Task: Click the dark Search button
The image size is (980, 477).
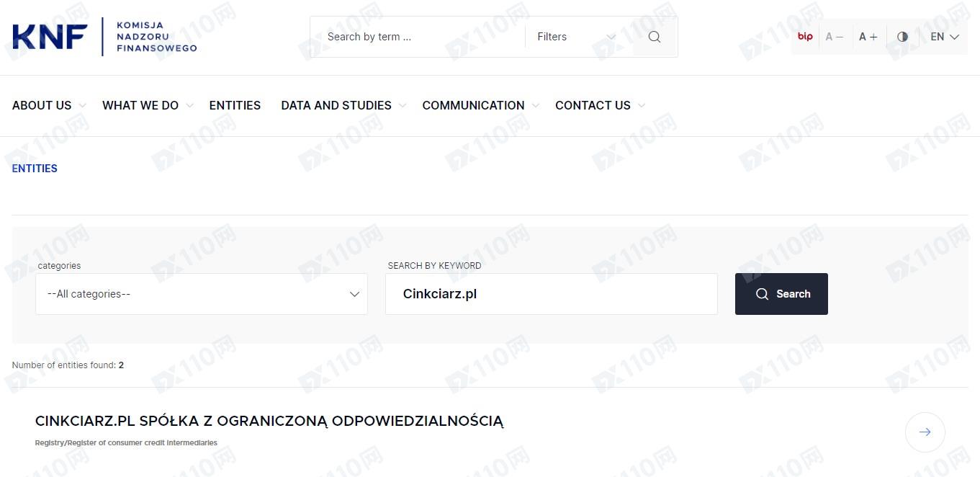Action: [781, 294]
